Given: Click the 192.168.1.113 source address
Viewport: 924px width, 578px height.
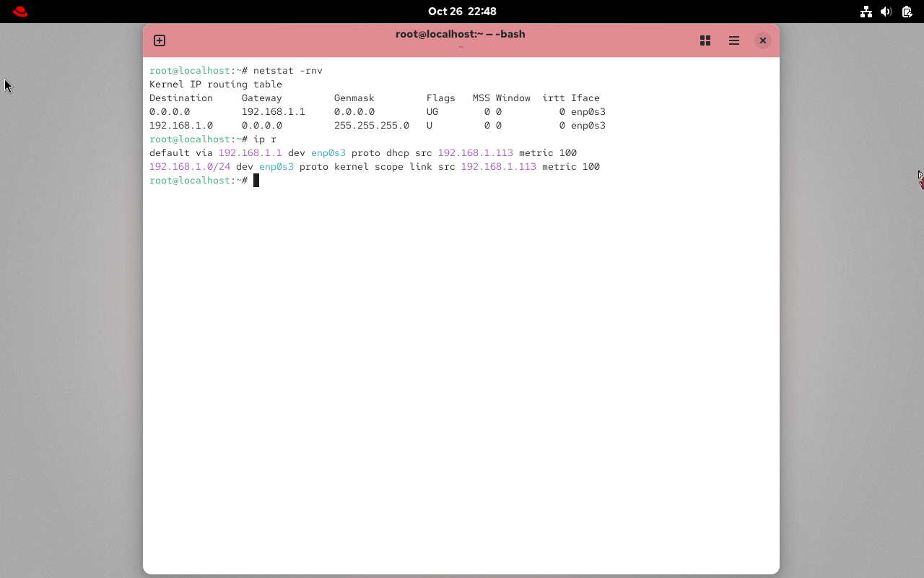Looking at the screenshot, I should pos(475,152).
